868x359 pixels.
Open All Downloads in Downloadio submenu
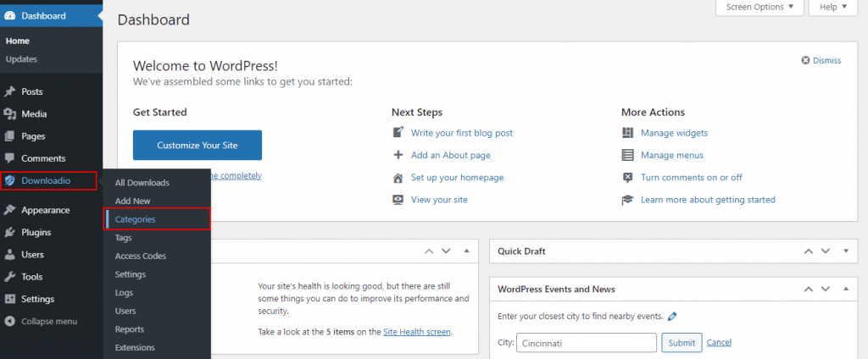(x=142, y=183)
